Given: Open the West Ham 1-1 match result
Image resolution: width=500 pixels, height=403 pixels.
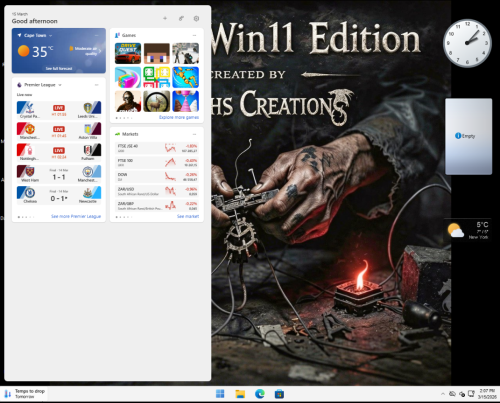Looking at the screenshot, I should click(x=59, y=174).
